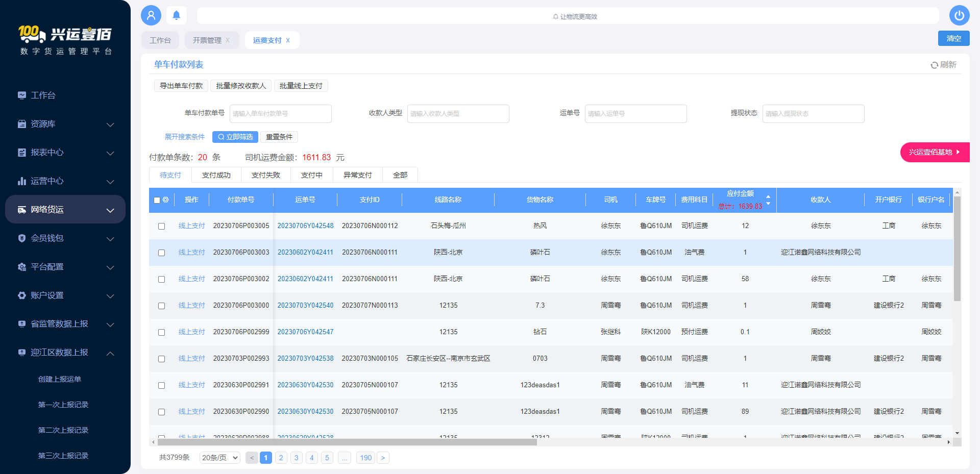Click the 运营中心 bar-chart icon
Screen dimensions: 980x474
[x=22, y=181]
